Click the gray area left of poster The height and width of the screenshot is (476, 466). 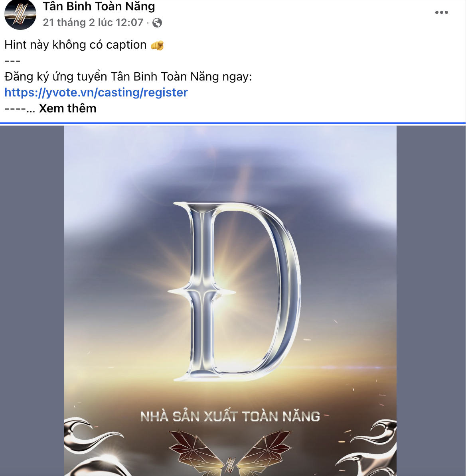point(32,301)
